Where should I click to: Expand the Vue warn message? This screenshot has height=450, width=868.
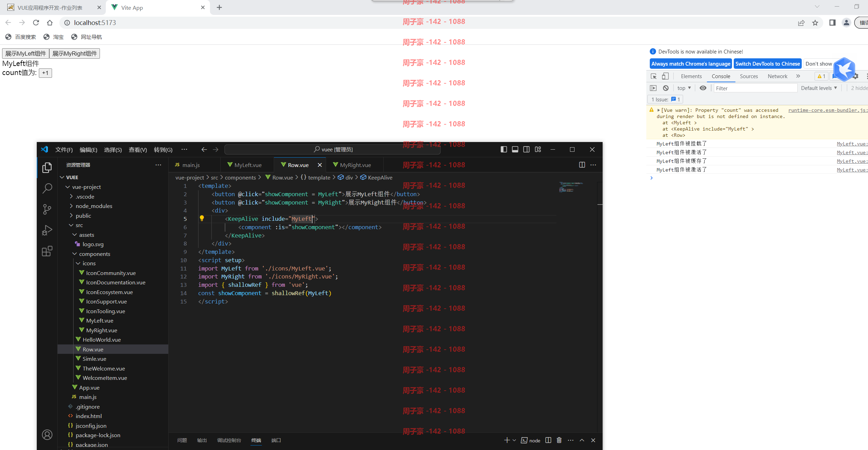pyautogui.click(x=658, y=110)
